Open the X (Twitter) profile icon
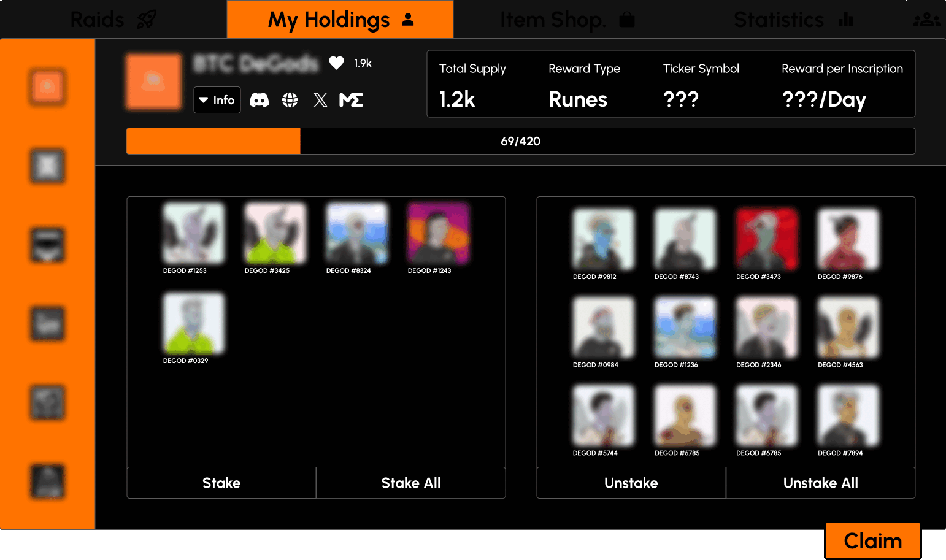946x560 pixels. (x=320, y=100)
